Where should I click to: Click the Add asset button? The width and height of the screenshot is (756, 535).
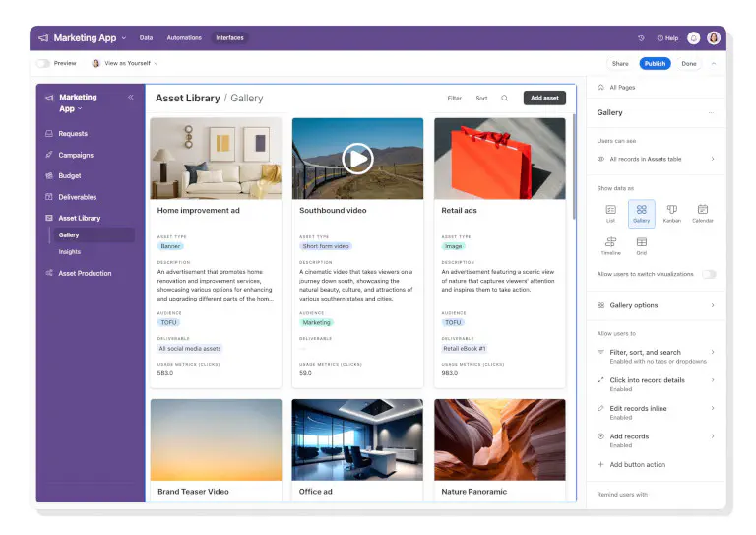click(544, 98)
